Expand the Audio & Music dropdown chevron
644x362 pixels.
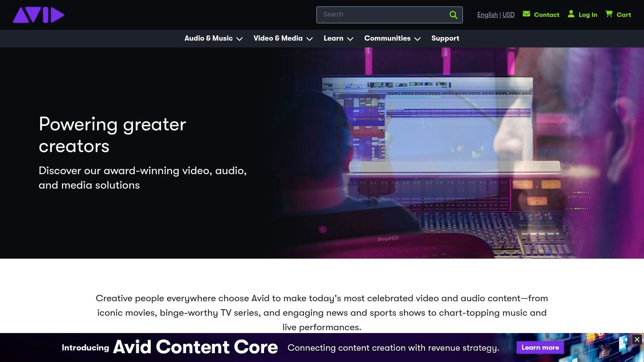[x=239, y=39]
